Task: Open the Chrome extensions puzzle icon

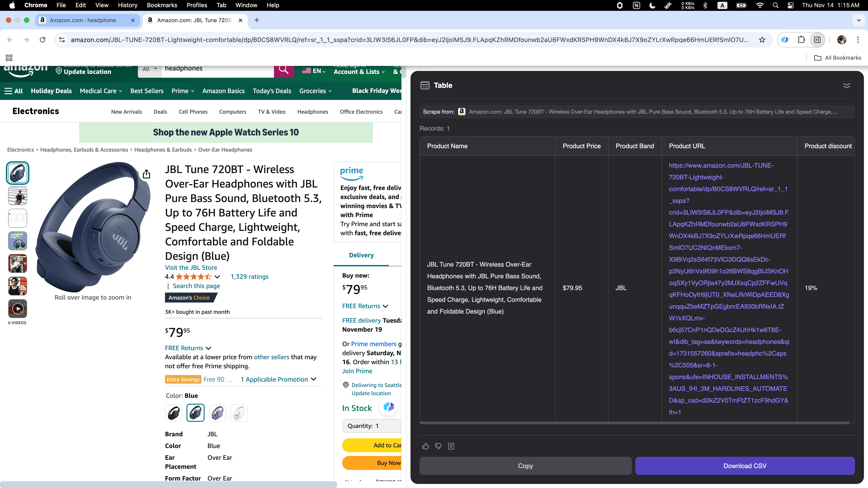Action: tap(801, 40)
